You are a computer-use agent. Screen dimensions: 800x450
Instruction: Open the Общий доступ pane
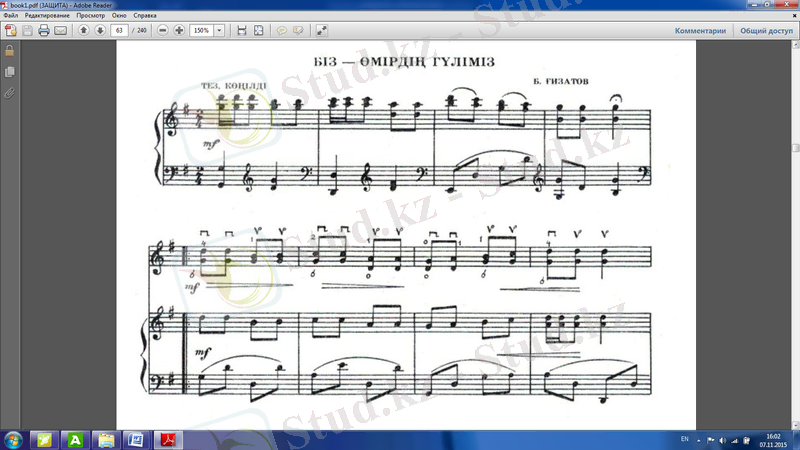coord(765,31)
